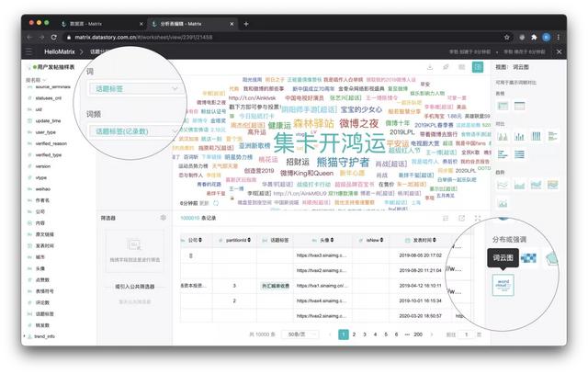This screenshot has height=374, width=588.
Task: Open filter settings gear icon
Action: (x=164, y=218)
